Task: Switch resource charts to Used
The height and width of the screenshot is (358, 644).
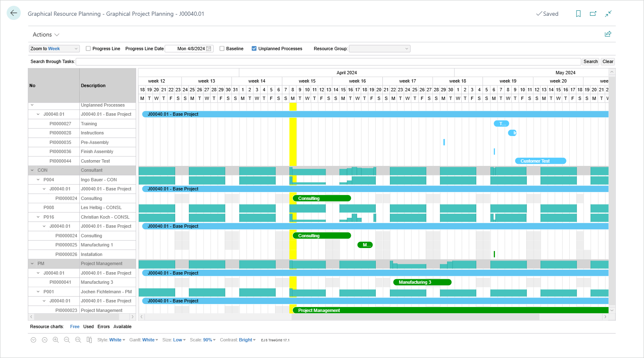Action: tap(88, 326)
